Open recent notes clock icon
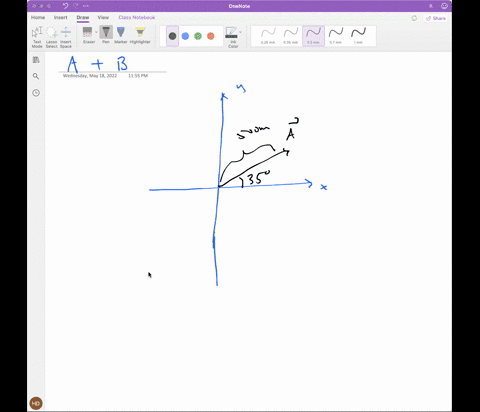This screenshot has height=412, width=480. coord(36,93)
